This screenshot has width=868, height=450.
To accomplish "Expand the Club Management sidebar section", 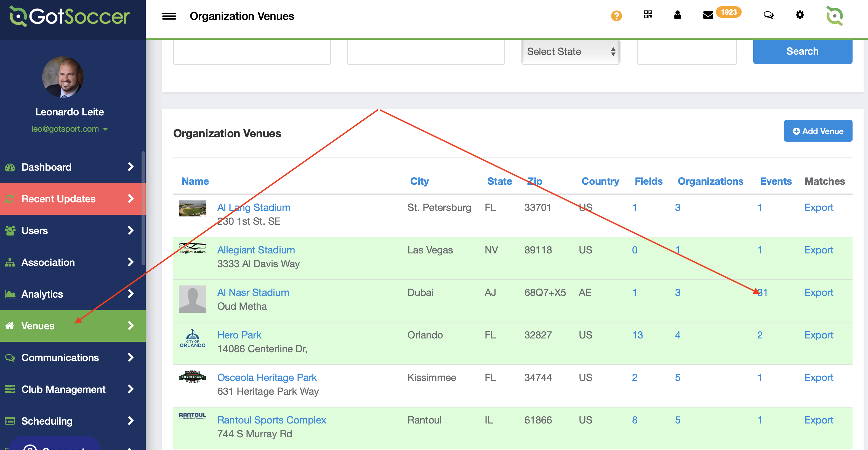I will point(63,389).
